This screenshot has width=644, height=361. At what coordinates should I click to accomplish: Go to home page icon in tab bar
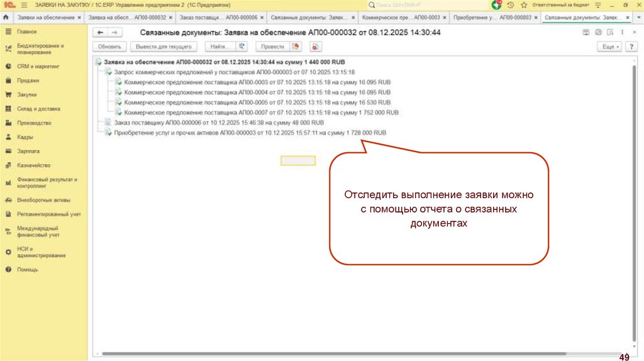tap(6, 17)
